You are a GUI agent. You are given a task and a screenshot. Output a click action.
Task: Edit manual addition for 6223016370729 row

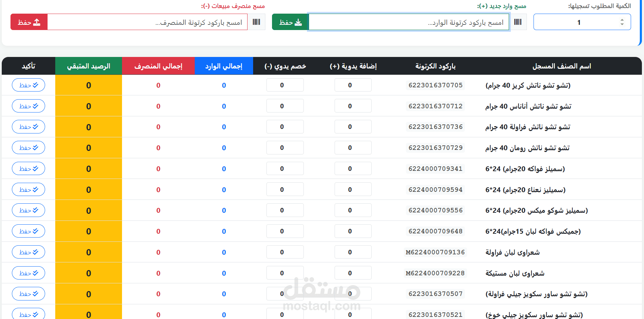353,148
